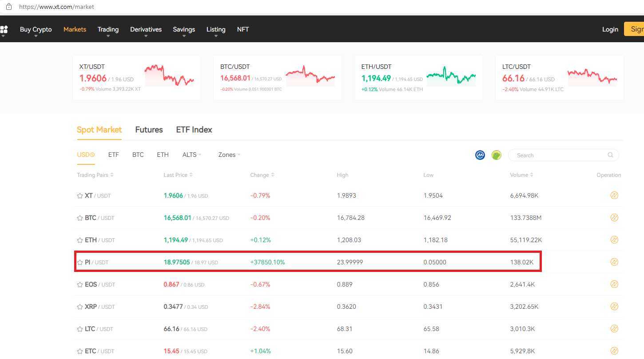Image resolution: width=644 pixels, height=359 pixels.
Task: Click the lock icon in address bar
Action: pyautogui.click(x=9, y=7)
